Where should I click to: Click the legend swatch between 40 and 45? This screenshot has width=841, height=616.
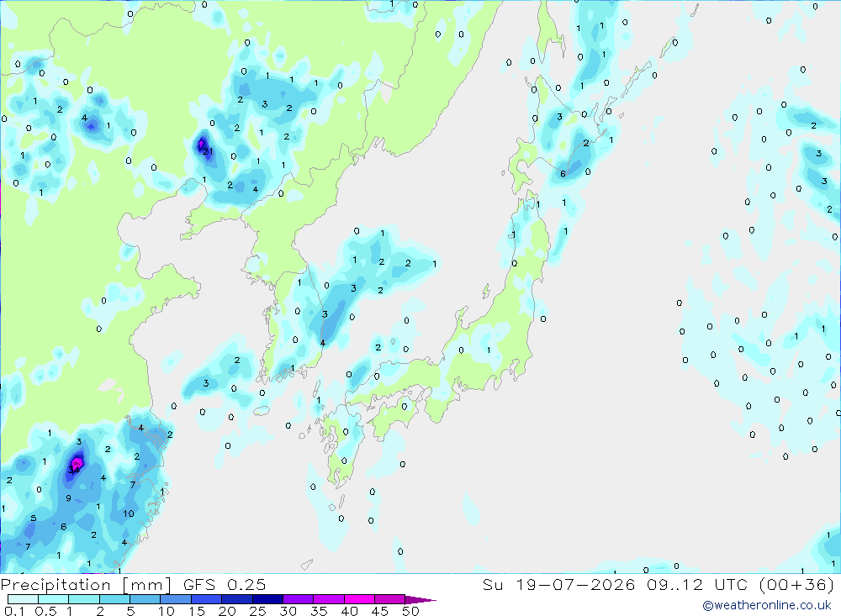coord(359,599)
